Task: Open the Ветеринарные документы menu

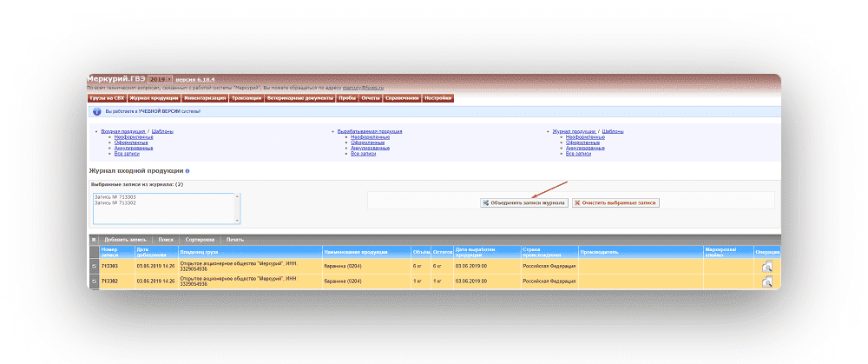Action: [299, 98]
